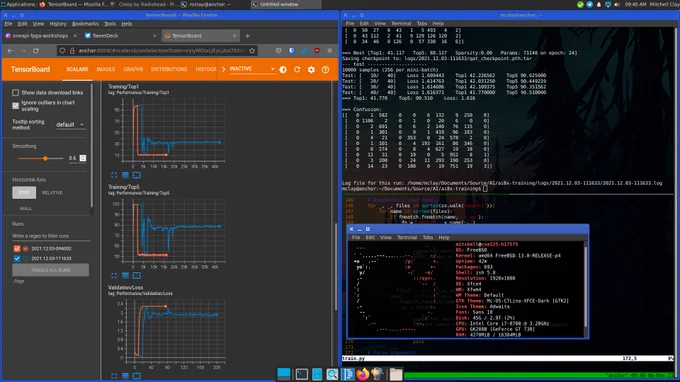Open the TensorBoard help question icon
The width and height of the screenshot is (680, 382).
325,69
